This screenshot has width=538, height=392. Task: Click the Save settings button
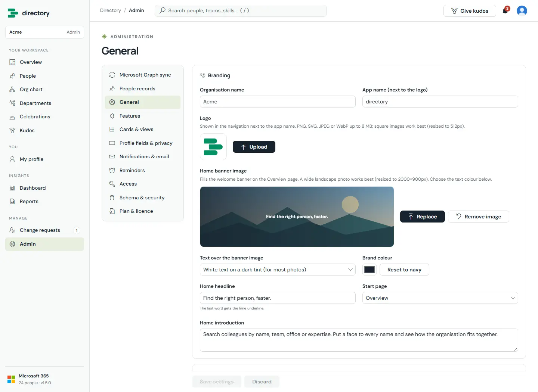(217, 382)
